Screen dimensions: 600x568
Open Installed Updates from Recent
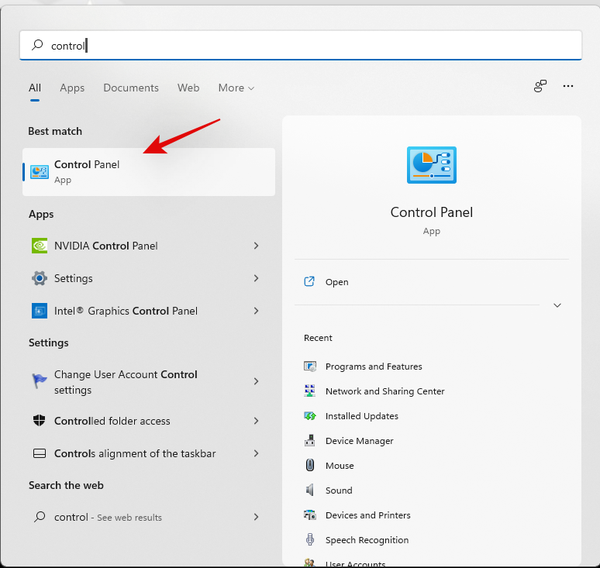coord(362,416)
